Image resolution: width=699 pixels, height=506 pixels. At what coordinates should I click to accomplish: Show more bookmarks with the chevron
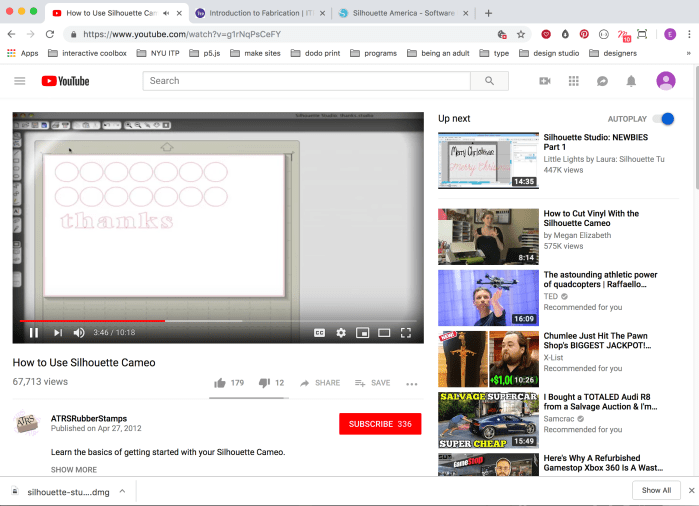(688, 53)
